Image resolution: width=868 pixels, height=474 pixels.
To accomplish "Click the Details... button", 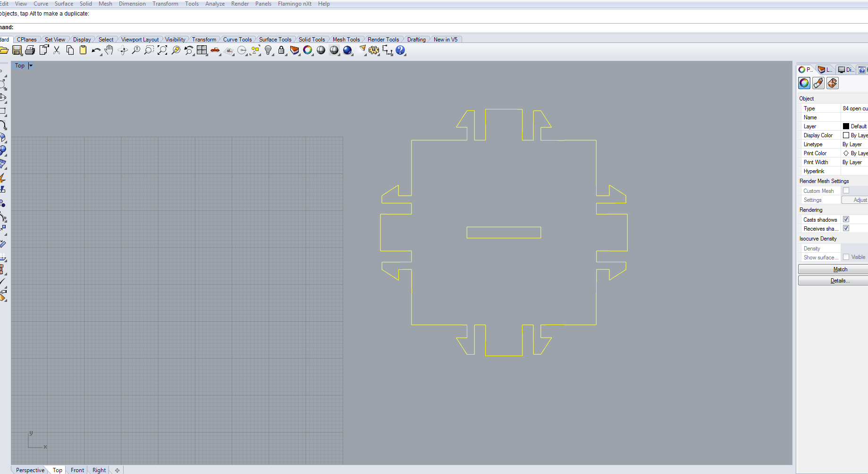I will [x=833, y=281].
